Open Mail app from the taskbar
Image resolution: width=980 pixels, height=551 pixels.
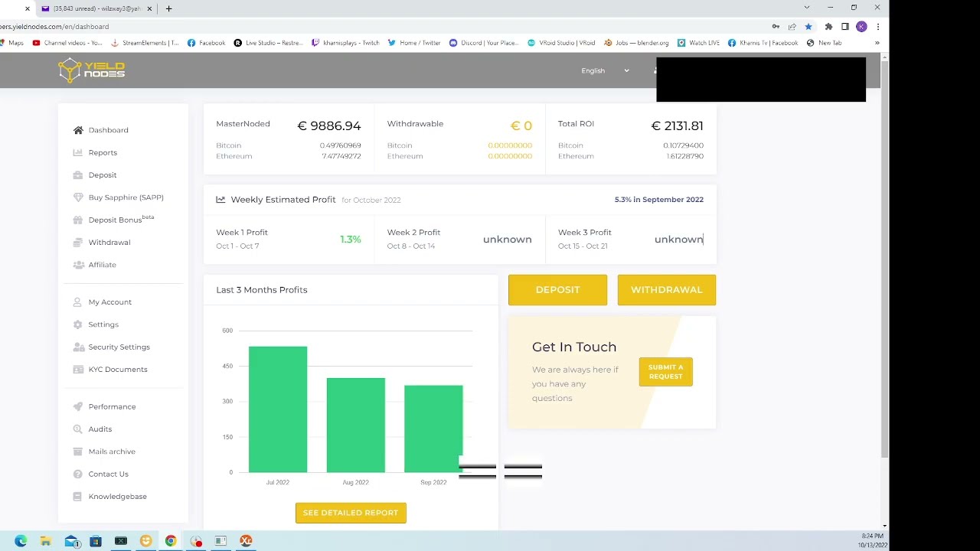tap(72, 540)
